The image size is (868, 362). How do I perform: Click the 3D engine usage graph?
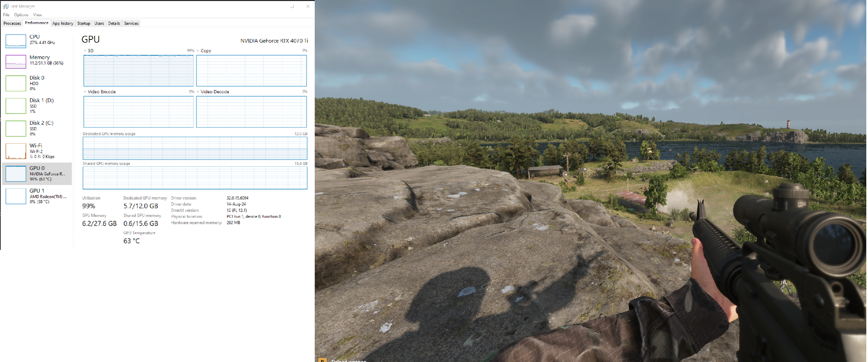click(x=138, y=71)
